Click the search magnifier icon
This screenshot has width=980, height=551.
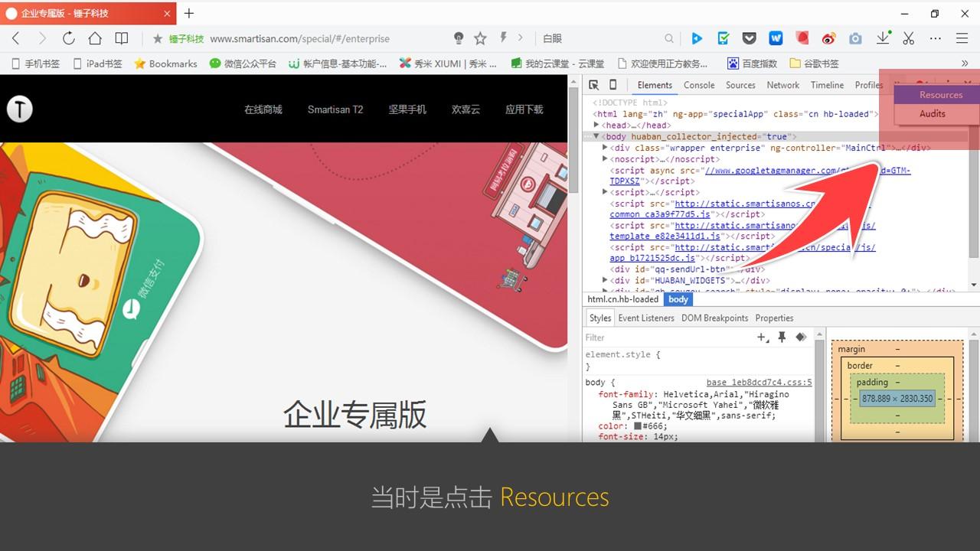click(669, 38)
